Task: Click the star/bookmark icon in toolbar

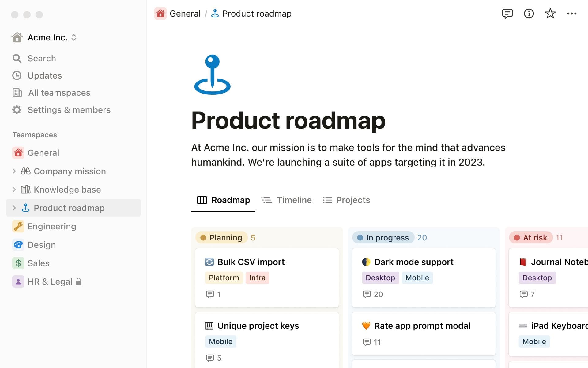Action: tap(551, 13)
